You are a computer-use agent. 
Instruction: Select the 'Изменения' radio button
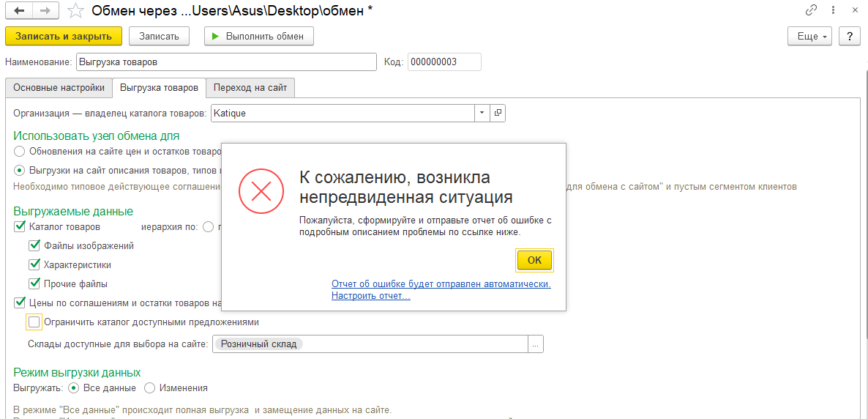[149, 388]
